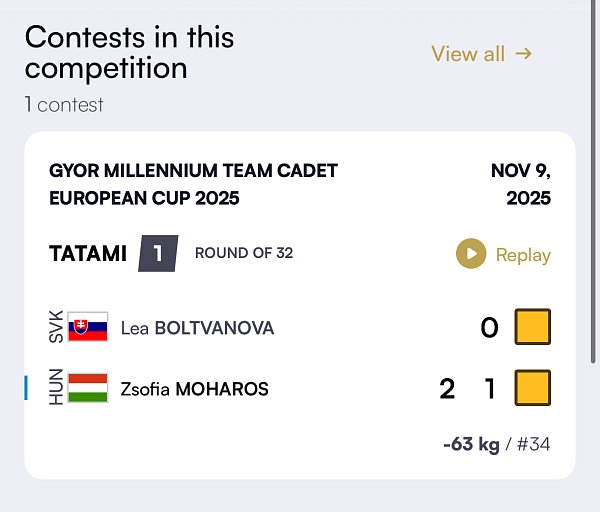The height and width of the screenshot is (512, 600).
Task: Click Zsofia Moharos's score of 2
Action: click(x=447, y=388)
